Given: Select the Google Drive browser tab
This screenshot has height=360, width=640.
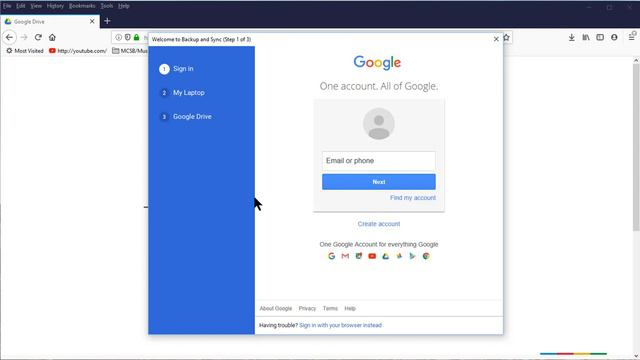Looking at the screenshot, I should click(50, 22).
